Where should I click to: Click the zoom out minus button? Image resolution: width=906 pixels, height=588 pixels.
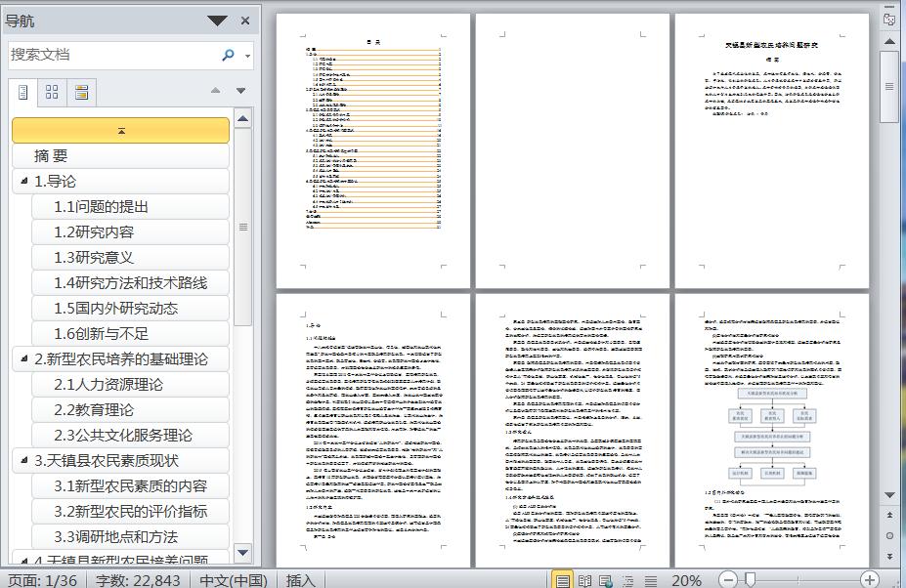(x=728, y=579)
